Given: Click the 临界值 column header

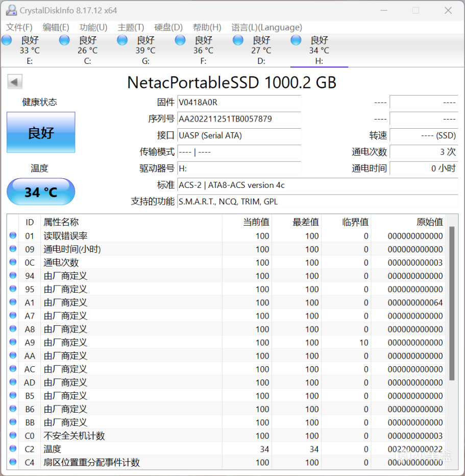Looking at the screenshot, I should coord(346,222).
